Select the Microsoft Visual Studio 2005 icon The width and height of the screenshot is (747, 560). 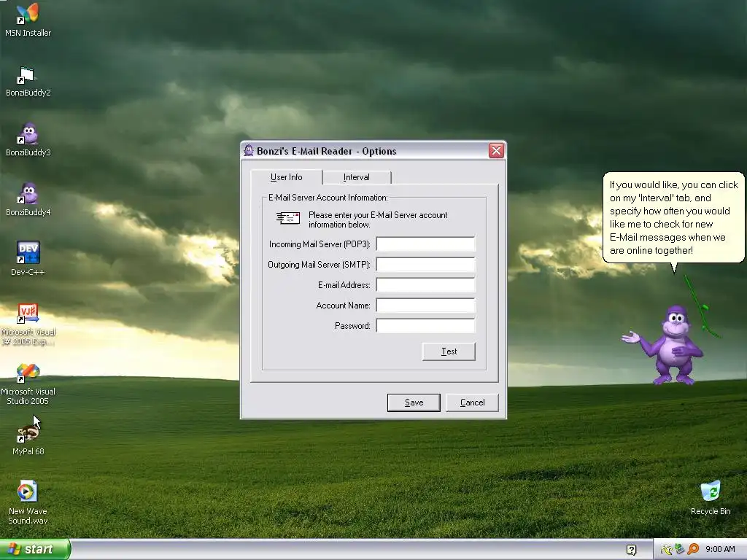coord(28,384)
